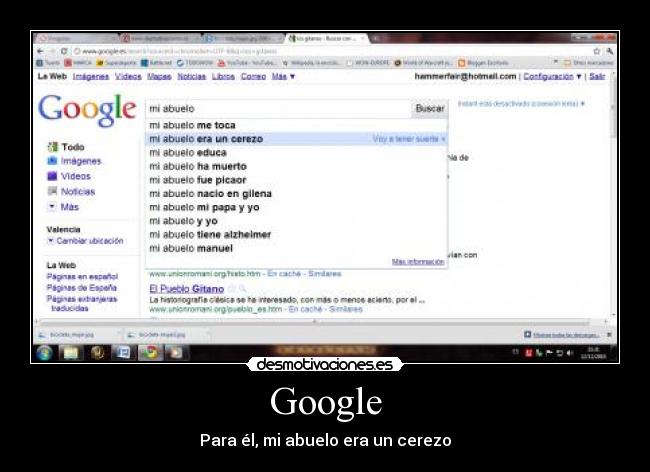Click the Más información link in suggestions
Image resolution: width=650 pixels, height=472 pixels.
pyautogui.click(x=418, y=261)
